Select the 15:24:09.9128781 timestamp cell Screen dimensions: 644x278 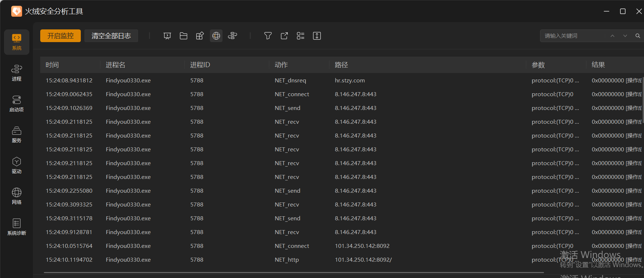(x=69, y=232)
